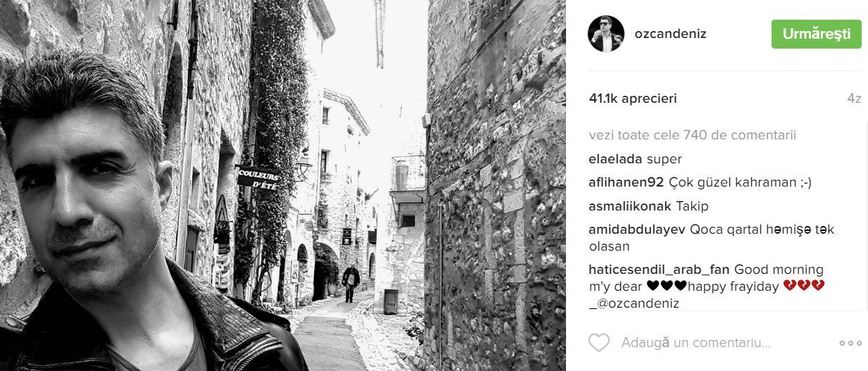Click the 4z post timestamp
Screen dimensions: 868x371
854,99
